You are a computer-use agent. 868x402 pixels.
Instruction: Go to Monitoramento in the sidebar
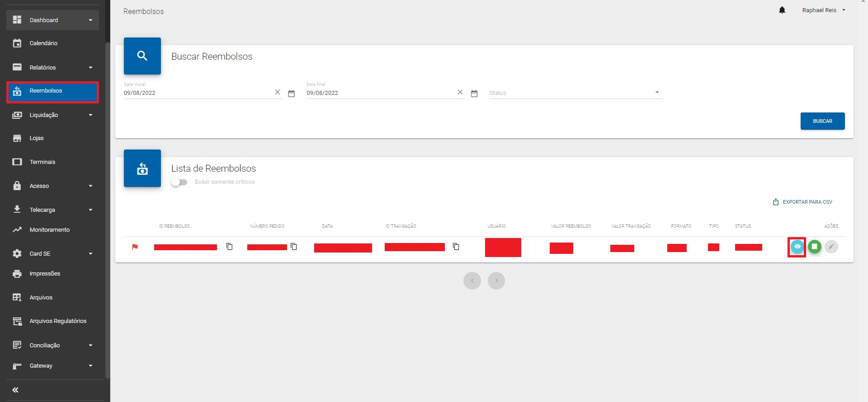click(50, 229)
